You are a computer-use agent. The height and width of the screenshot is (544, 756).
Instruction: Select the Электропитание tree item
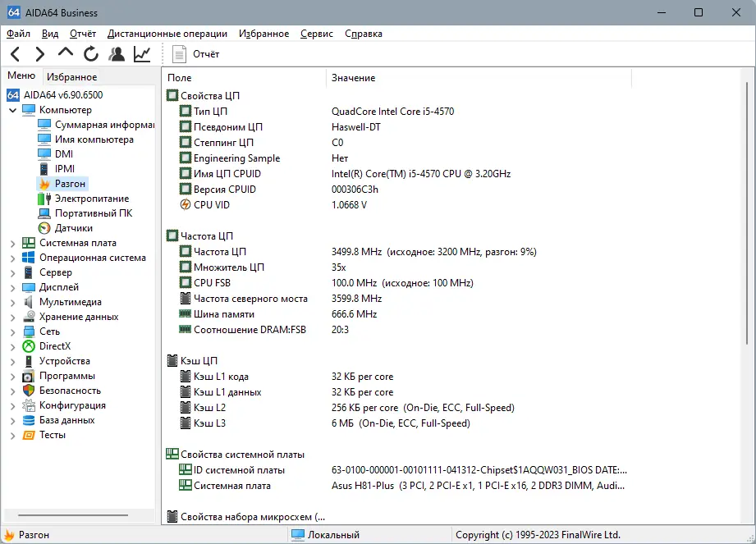(92, 199)
